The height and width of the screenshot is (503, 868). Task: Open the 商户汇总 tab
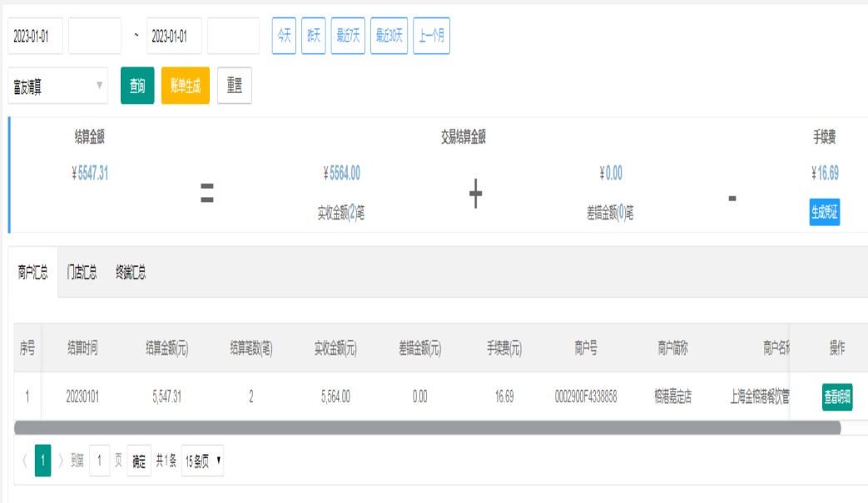[33, 273]
